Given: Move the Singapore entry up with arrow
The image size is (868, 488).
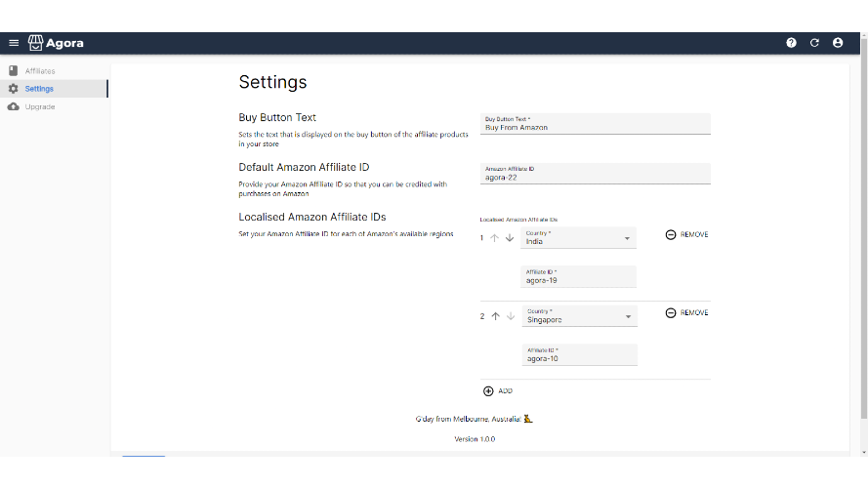Looking at the screenshot, I should [x=495, y=316].
